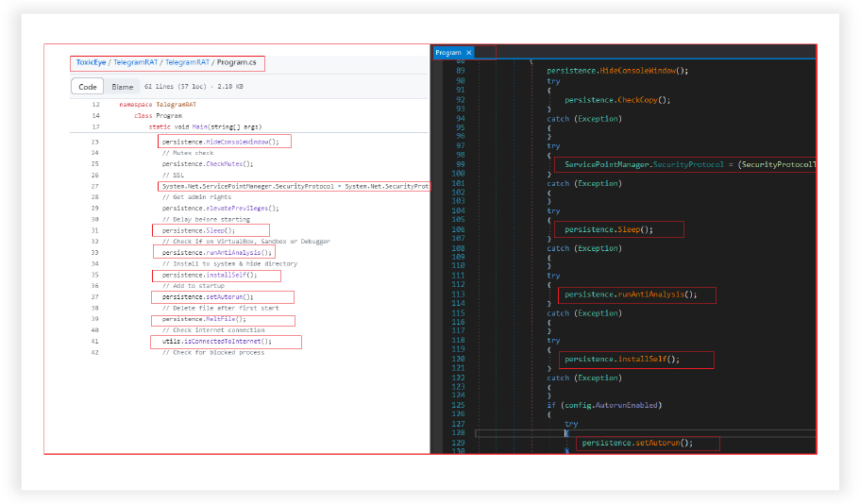
Task: Click the VirtualBox, Sandbox or Debugger comment
Action: click(x=246, y=242)
